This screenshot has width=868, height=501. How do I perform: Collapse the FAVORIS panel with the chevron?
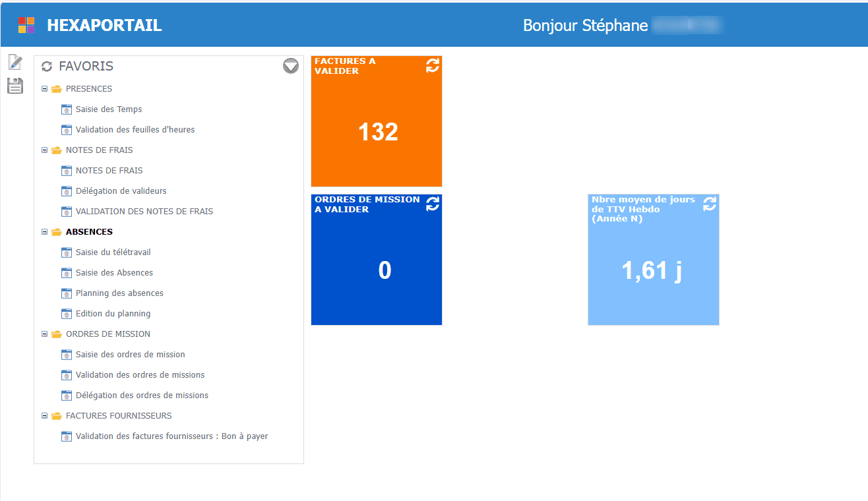coord(290,66)
